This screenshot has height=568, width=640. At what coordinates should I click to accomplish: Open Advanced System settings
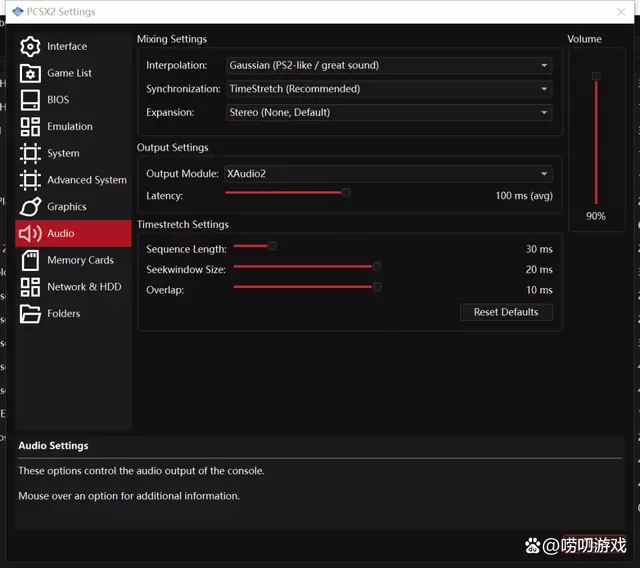click(73, 180)
